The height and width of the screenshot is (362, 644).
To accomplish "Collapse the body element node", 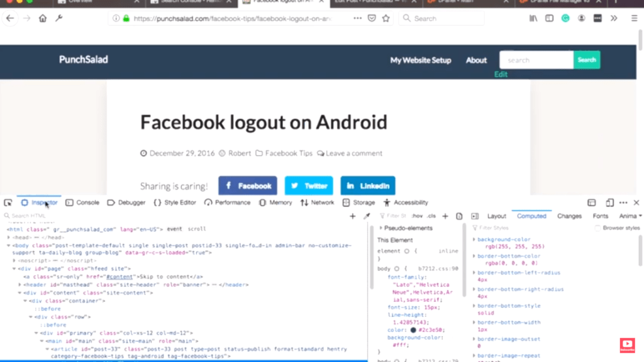I will [x=9, y=246].
